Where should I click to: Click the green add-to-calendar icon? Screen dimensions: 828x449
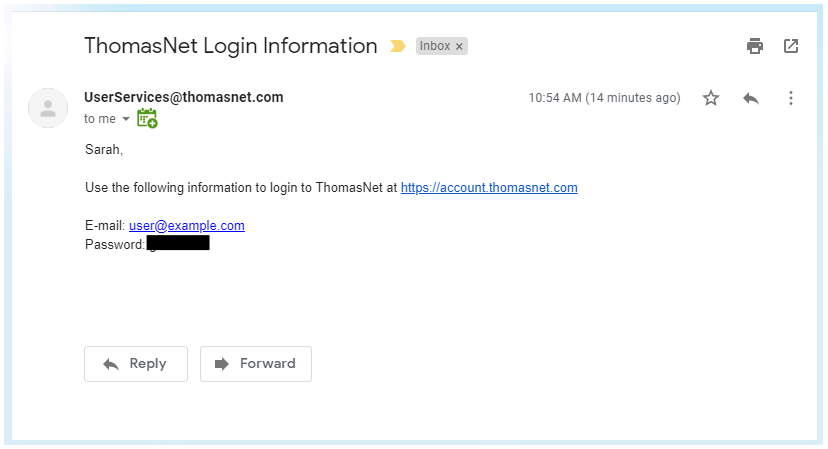point(147,118)
